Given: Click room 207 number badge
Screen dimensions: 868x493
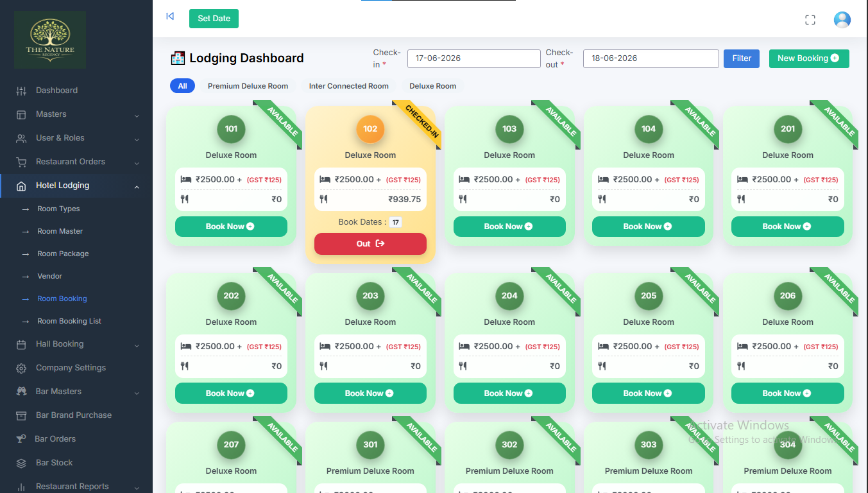Looking at the screenshot, I should pyautogui.click(x=231, y=445).
